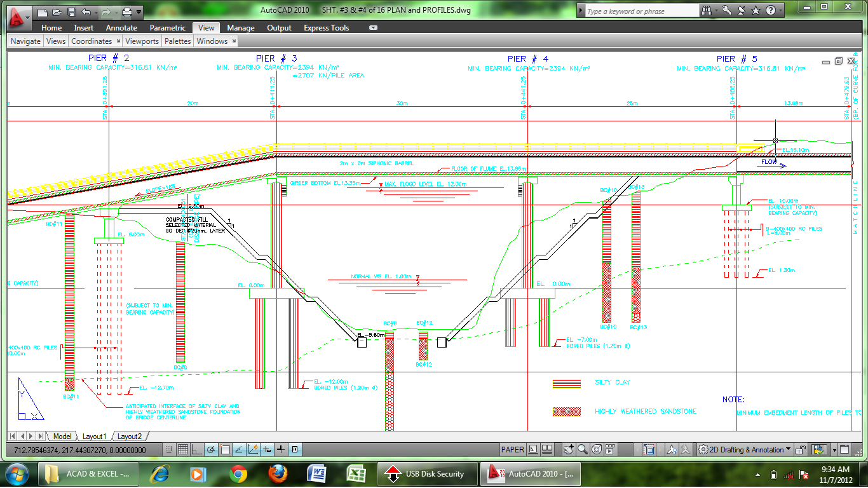Toggle Object Snap in status bar

point(225,450)
